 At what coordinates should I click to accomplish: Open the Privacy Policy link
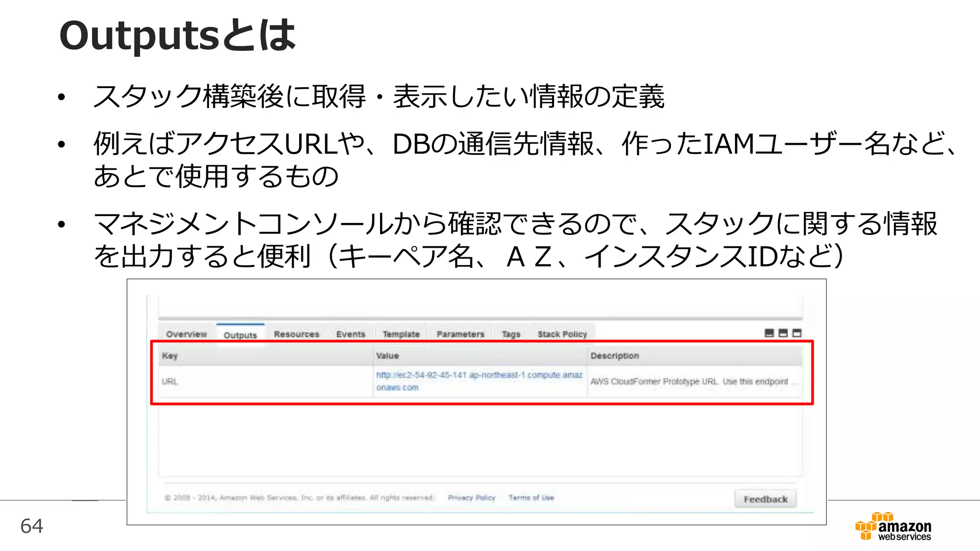471,497
